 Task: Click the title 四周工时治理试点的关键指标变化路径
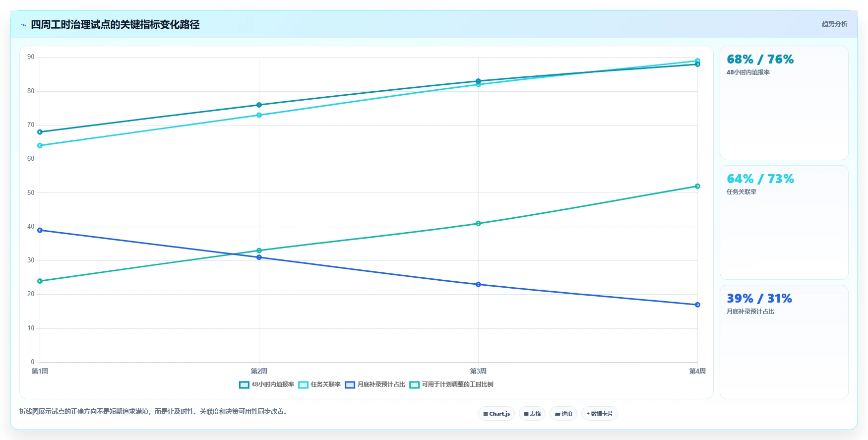pyautogui.click(x=115, y=24)
